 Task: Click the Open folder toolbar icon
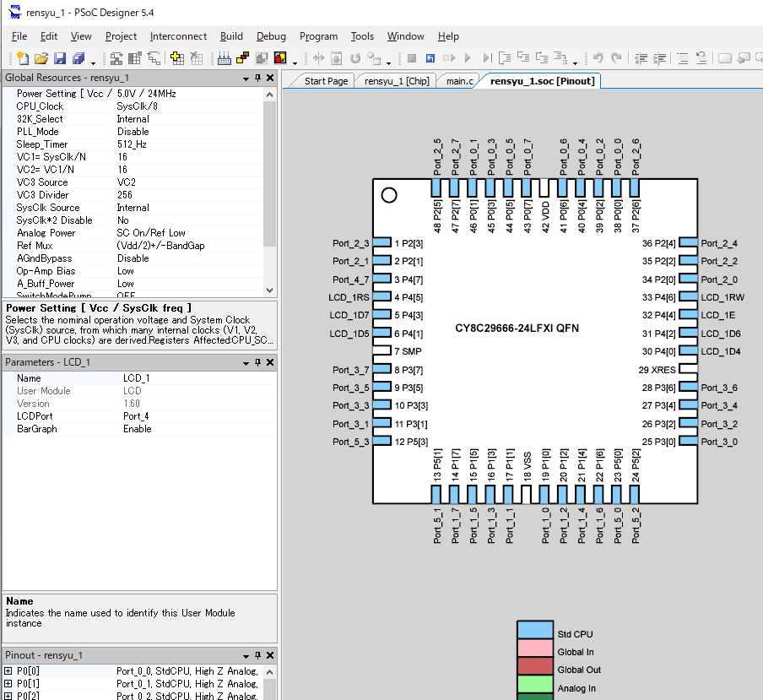pos(41,58)
